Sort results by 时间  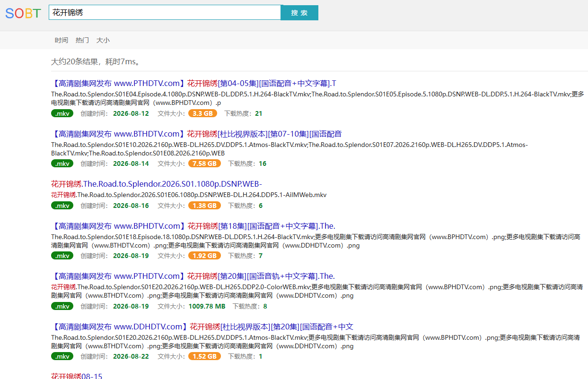[61, 40]
